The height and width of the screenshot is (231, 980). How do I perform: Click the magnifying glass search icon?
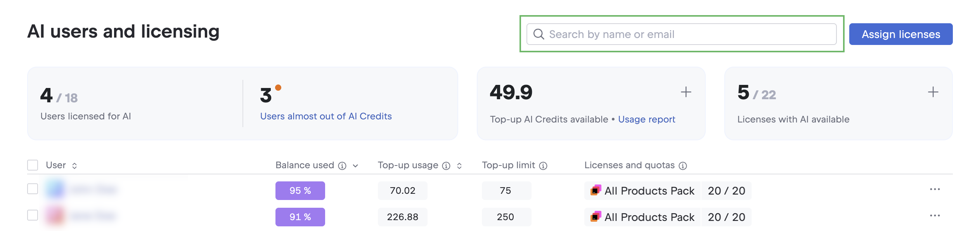539,34
